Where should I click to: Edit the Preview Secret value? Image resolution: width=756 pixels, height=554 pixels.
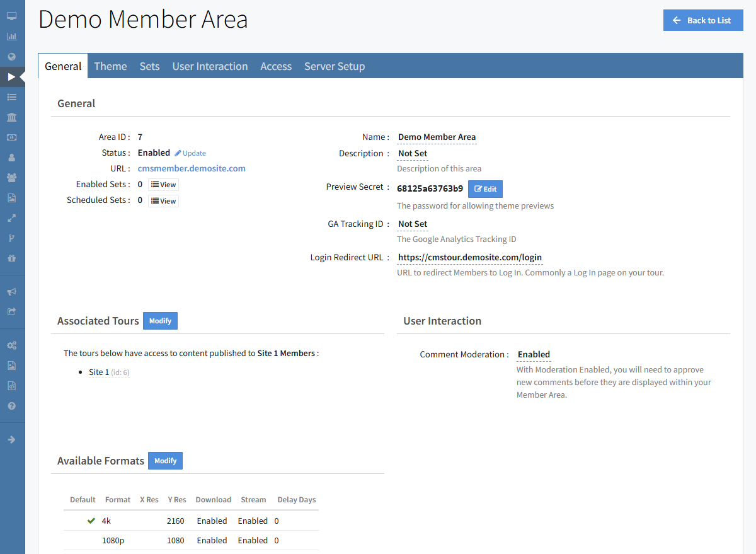tap(485, 189)
